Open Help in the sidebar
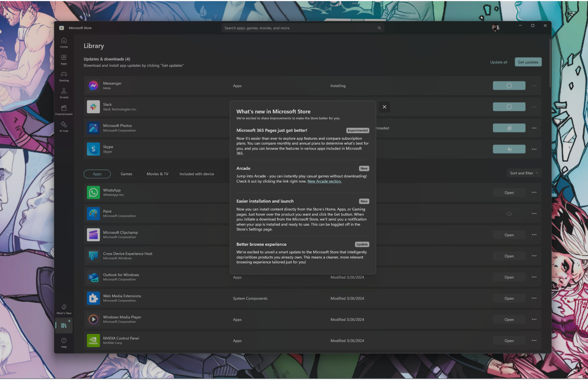The height and width of the screenshot is (380, 588). (x=64, y=343)
